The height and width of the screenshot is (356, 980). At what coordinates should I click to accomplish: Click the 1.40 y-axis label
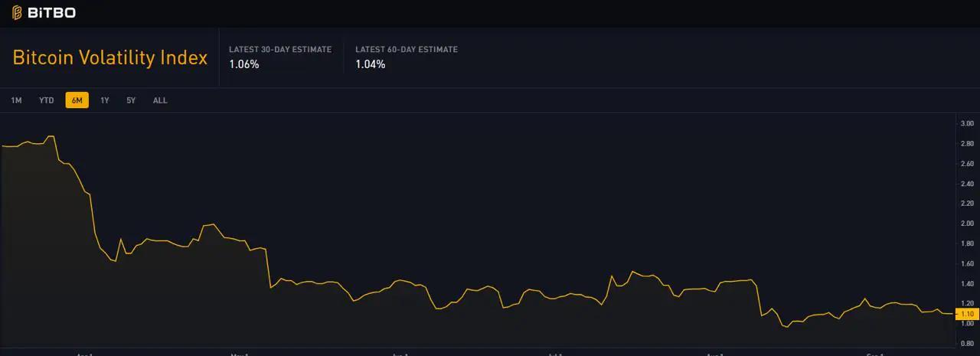[967, 284]
